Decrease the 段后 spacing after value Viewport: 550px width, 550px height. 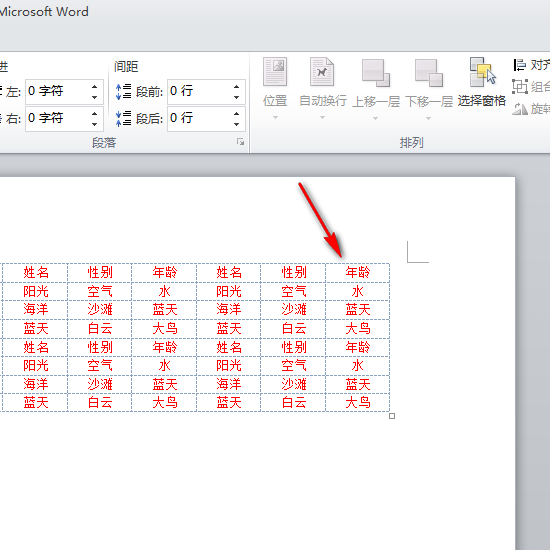coord(236,124)
